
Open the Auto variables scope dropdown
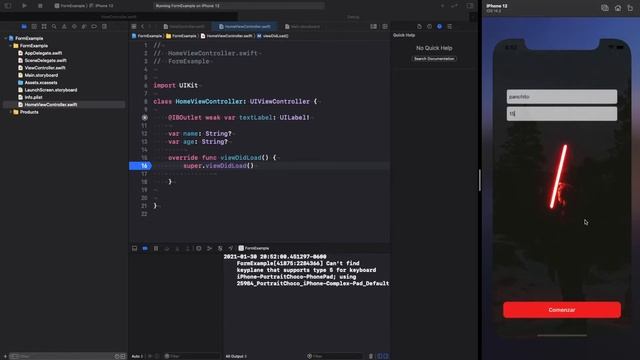138,356
